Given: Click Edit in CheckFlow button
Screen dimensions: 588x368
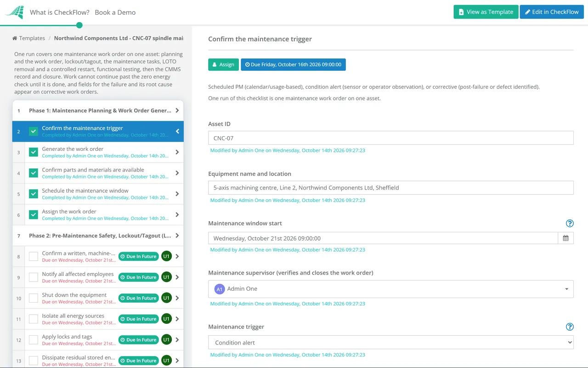Looking at the screenshot, I should 552,12.
